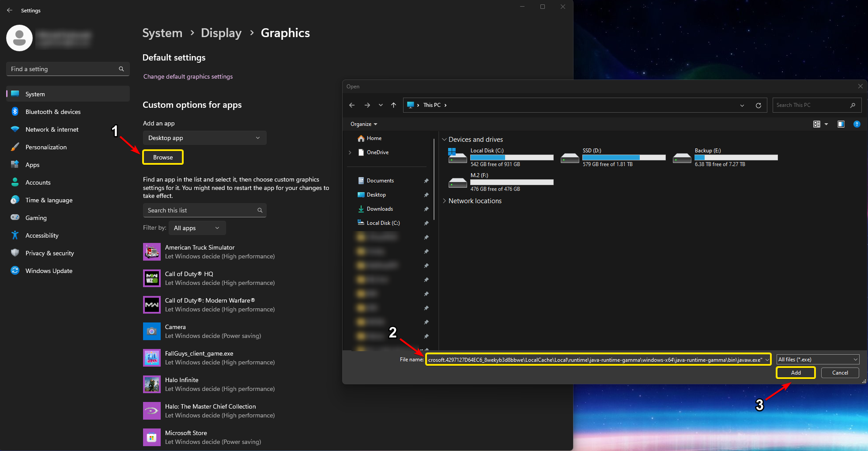Toggle the preview pane
This screenshot has width=868, height=451.
point(841,124)
